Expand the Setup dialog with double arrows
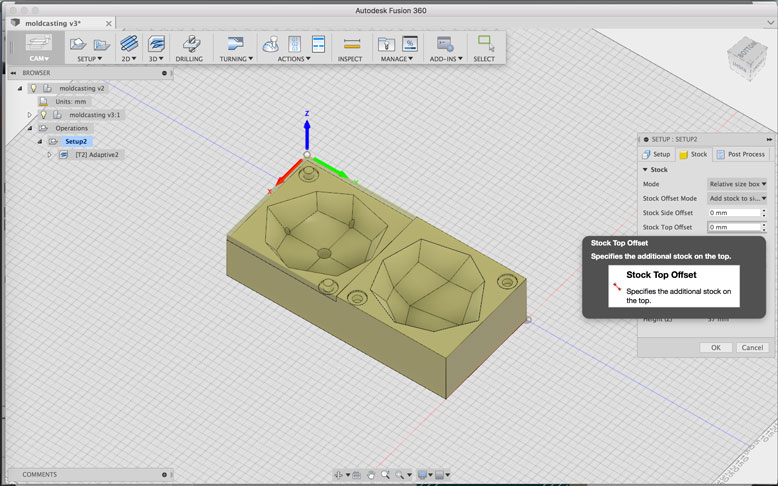The width and height of the screenshot is (778, 486). (769, 139)
